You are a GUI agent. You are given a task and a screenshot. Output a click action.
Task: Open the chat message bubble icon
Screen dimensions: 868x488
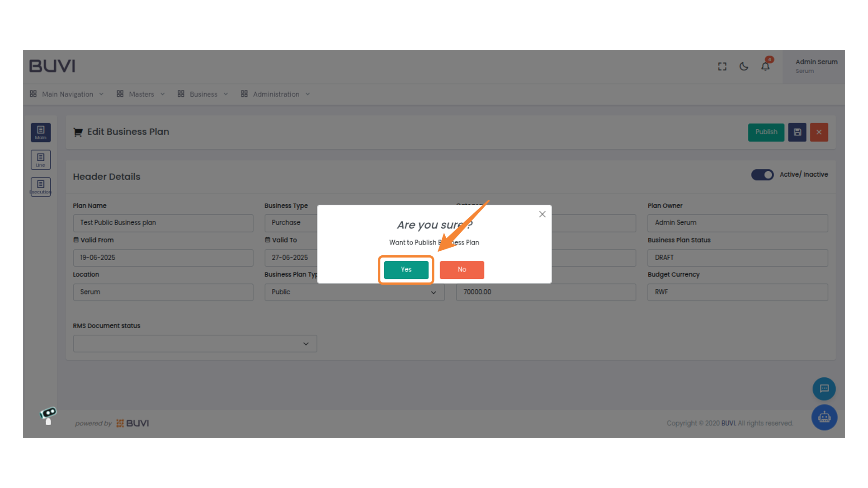[x=824, y=389]
